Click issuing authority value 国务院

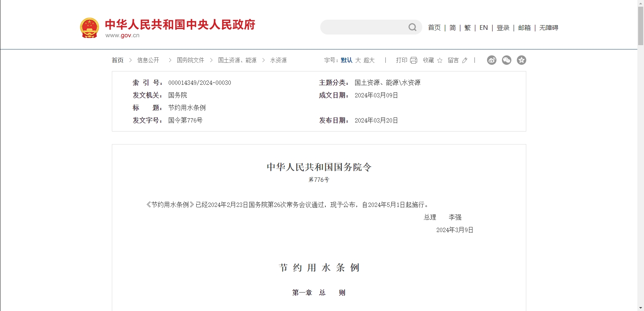click(178, 95)
